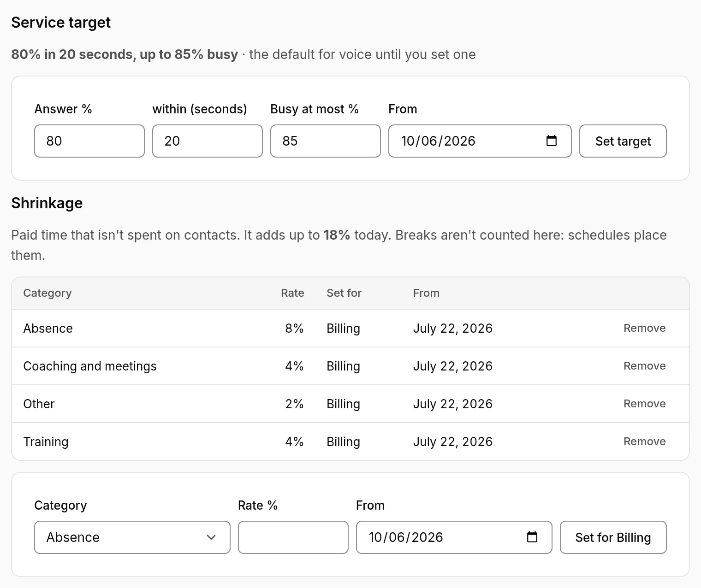Focus the Answer % input field
Image resolution: width=701 pixels, height=588 pixels.
pyautogui.click(x=89, y=141)
